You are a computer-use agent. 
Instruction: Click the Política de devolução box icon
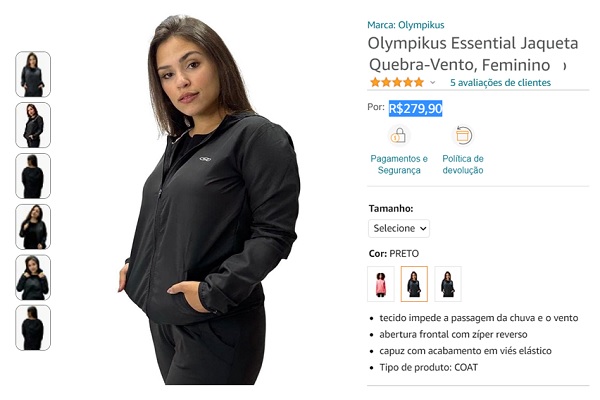pos(463,136)
